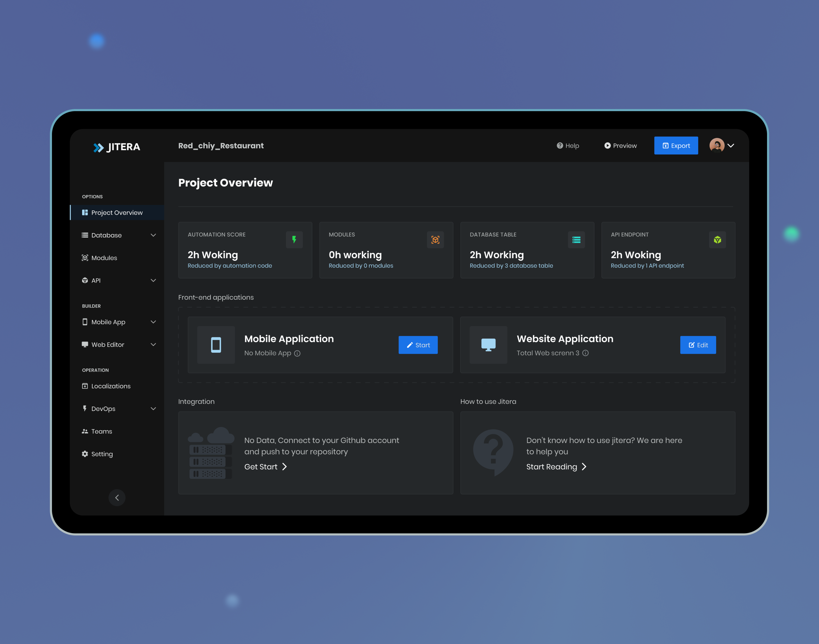Click the Mobile App phone icon in sidebar
Viewport: 819px width, 644px height.
tap(85, 322)
